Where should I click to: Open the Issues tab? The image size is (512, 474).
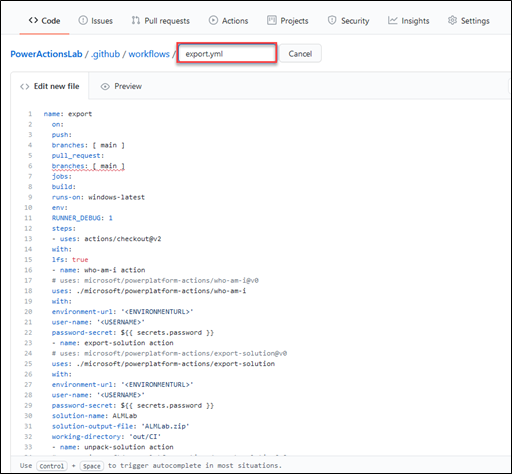click(96, 21)
